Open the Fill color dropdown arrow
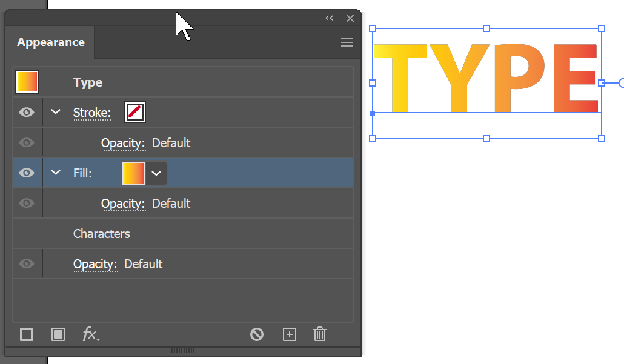 click(156, 173)
